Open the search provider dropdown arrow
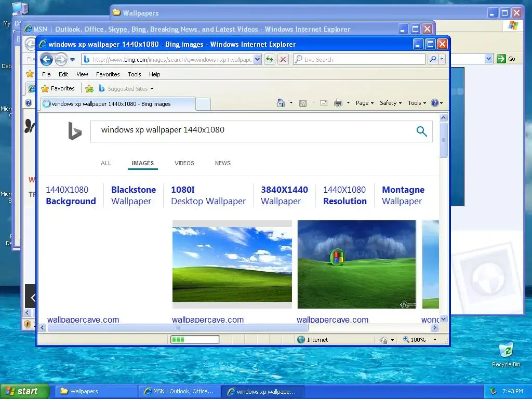 pos(442,59)
